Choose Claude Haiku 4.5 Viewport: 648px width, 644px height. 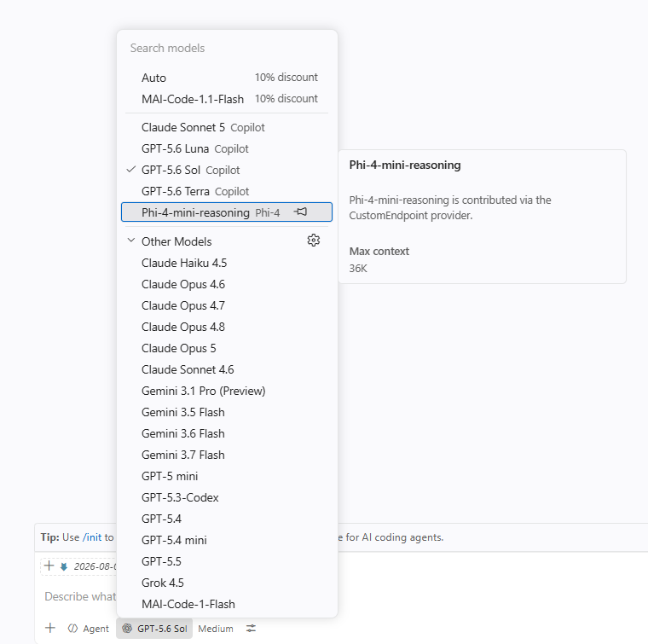tap(227, 263)
